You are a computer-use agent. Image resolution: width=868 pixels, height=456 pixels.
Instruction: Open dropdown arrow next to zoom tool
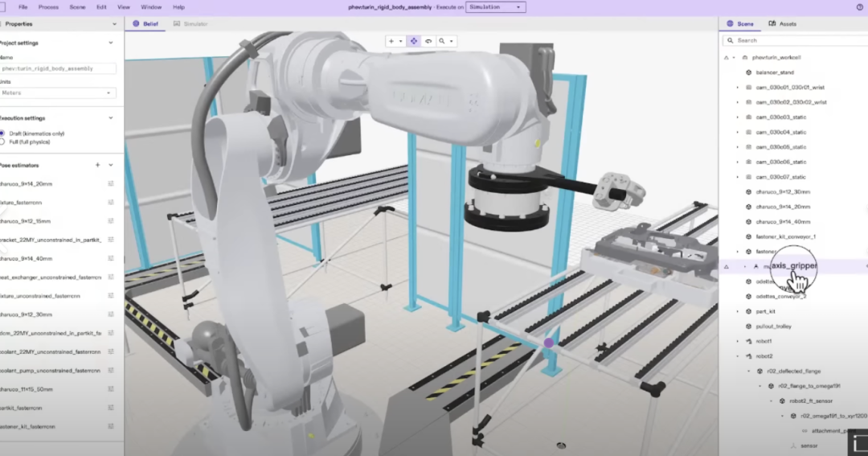click(451, 42)
